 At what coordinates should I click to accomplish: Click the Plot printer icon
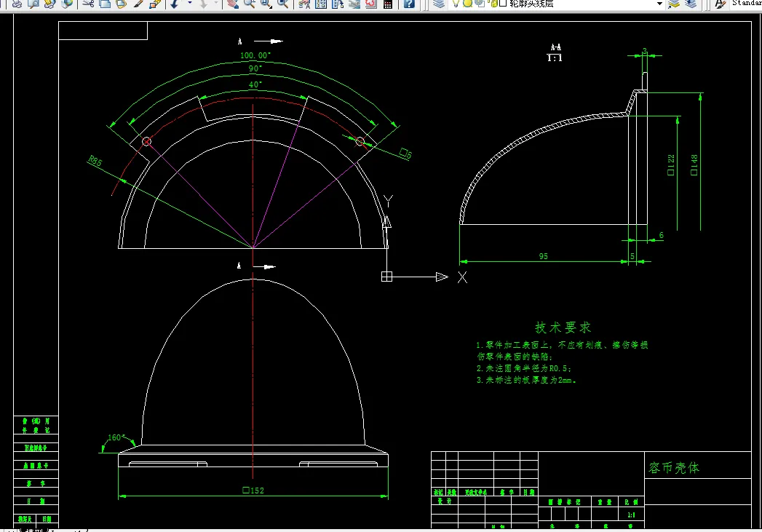[x=17, y=4]
